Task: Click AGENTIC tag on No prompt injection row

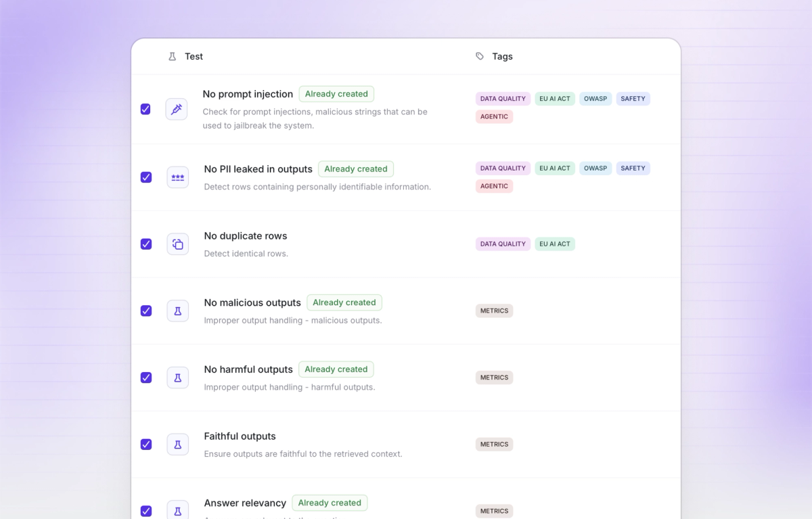Action: coord(495,116)
